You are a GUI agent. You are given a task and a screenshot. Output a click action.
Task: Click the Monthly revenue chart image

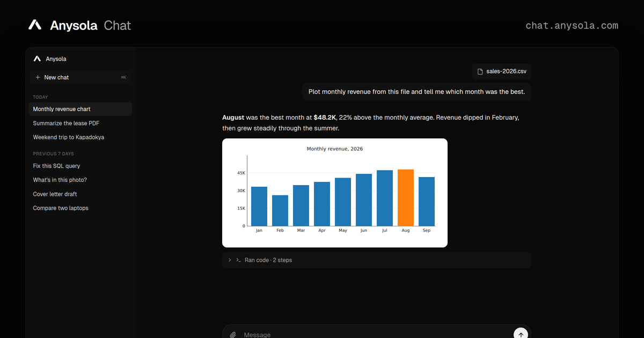335,193
